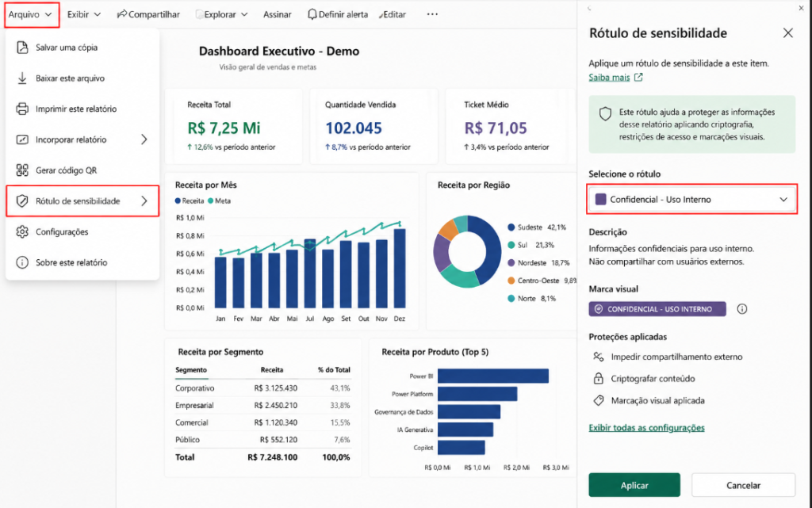Select Incorporar relatório menu entry

(x=82, y=139)
